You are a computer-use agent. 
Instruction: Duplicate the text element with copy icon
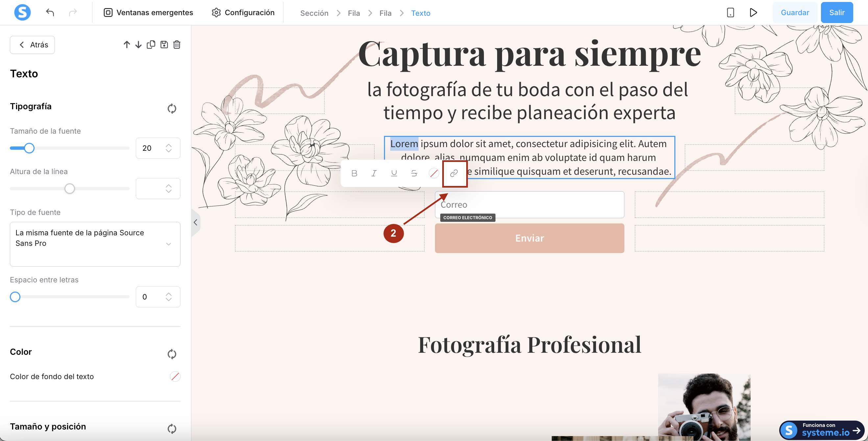click(x=151, y=44)
